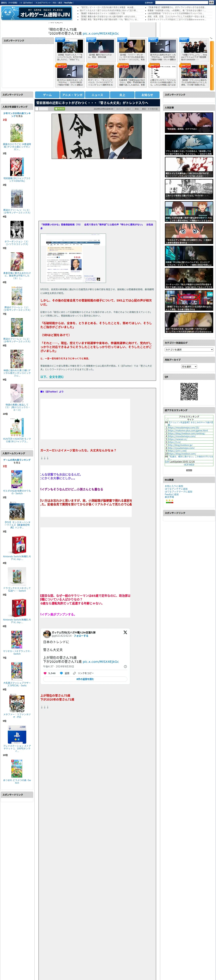
Task: Click the オレ的ゲーム速報@JIN site logo
Action: [x=37, y=14]
